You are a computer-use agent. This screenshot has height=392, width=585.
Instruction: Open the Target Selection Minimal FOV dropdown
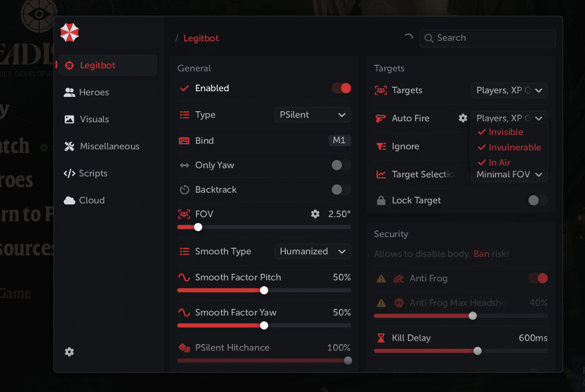[509, 174]
